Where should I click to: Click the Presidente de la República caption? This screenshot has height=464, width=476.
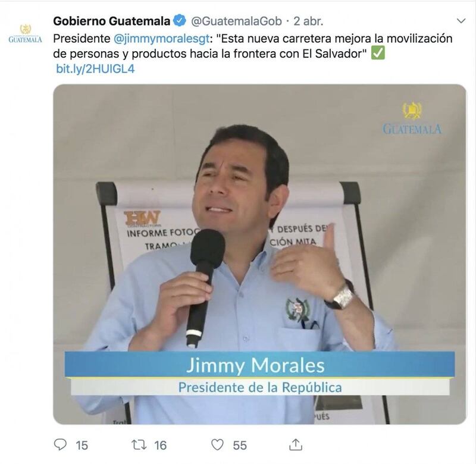point(260,387)
